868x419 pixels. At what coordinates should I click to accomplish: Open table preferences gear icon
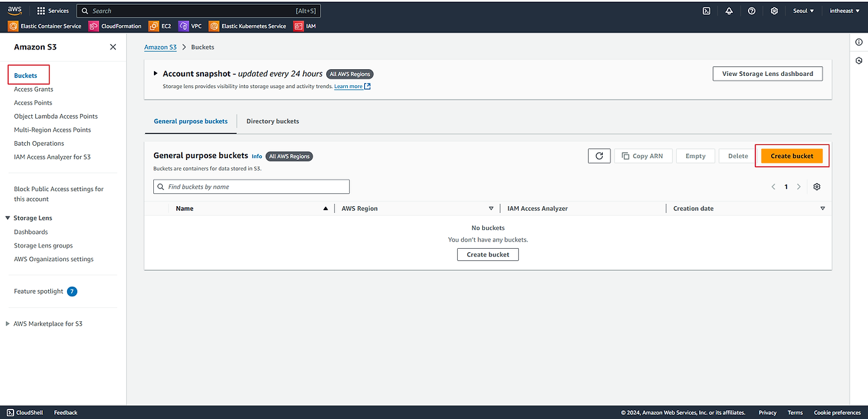pos(816,186)
